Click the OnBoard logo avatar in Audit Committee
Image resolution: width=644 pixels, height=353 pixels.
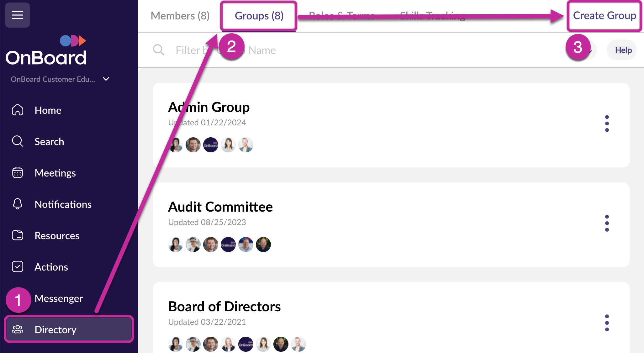point(228,245)
